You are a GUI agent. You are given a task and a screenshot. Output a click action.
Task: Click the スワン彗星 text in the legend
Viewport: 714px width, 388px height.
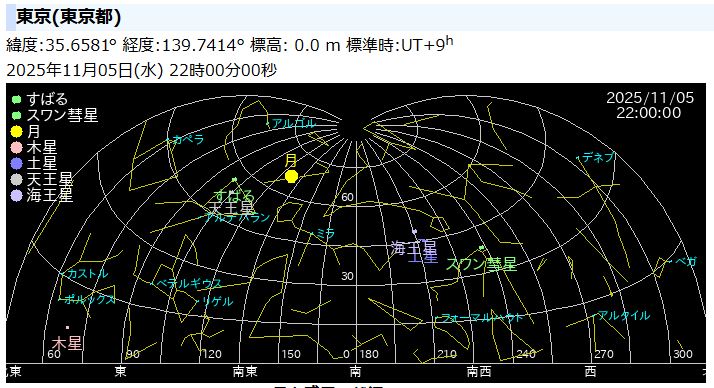(x=62, y=116)
